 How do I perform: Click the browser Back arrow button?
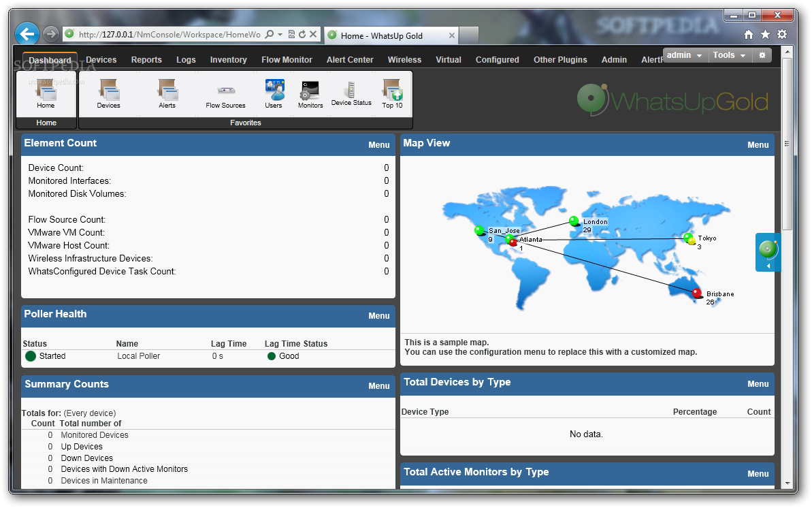point(27,34)
